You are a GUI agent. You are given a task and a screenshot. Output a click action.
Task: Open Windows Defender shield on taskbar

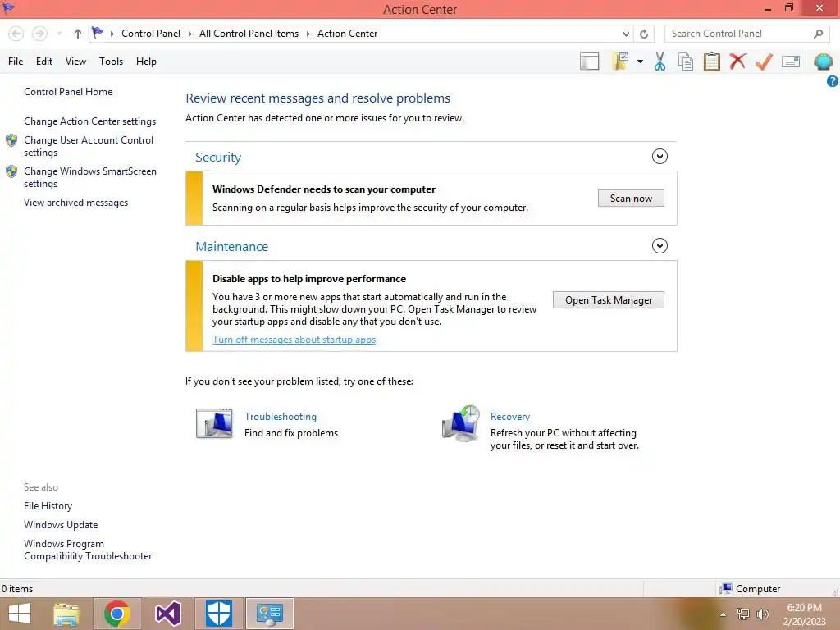219,614
